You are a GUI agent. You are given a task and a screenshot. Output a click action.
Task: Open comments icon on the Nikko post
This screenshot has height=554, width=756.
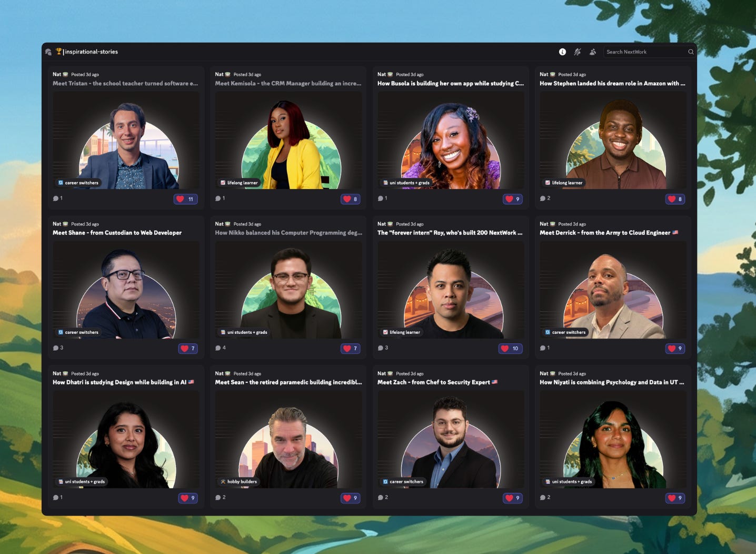(x=218, y=348)
